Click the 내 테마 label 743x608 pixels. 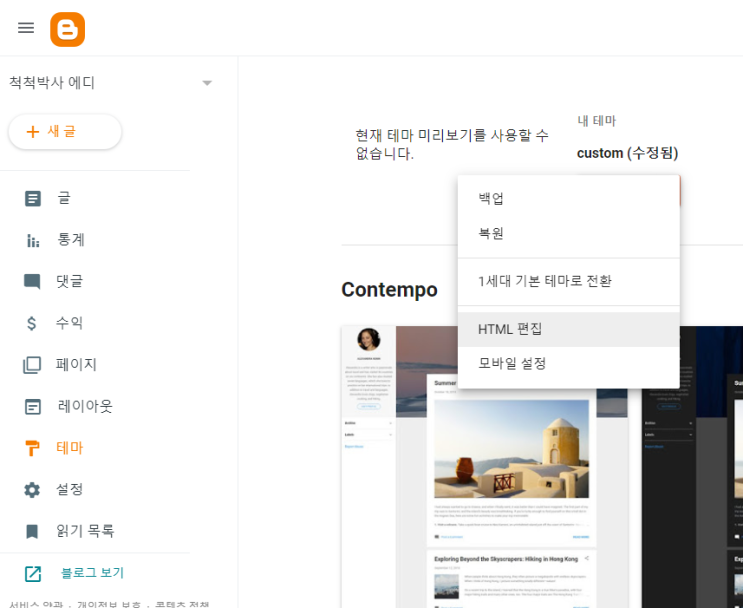[597, 121]
